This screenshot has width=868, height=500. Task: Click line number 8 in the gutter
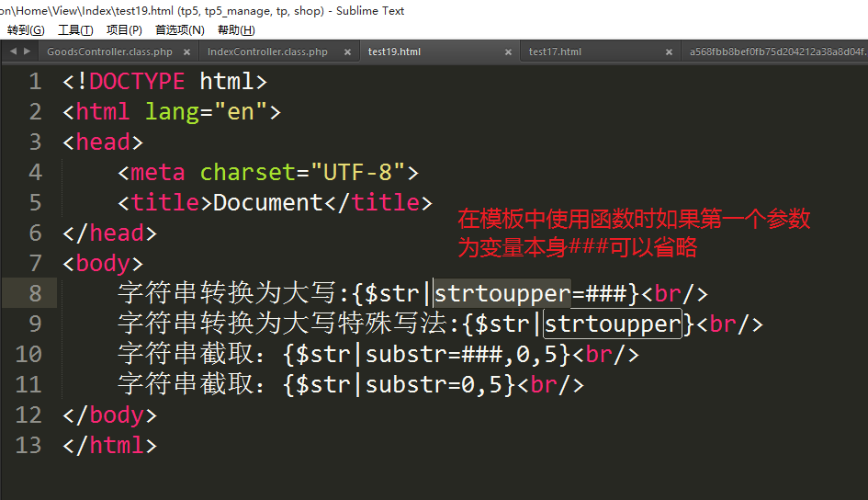click(x=35, y=294)
